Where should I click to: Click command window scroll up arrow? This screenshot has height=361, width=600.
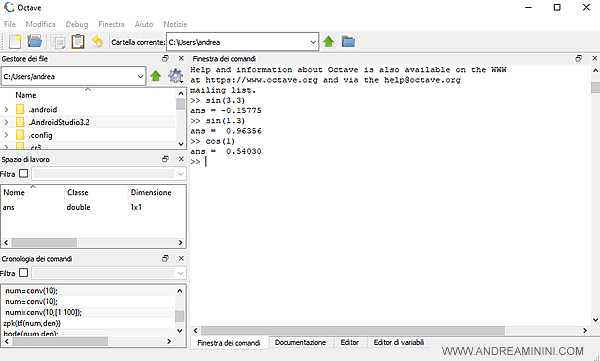pos(595,70)
